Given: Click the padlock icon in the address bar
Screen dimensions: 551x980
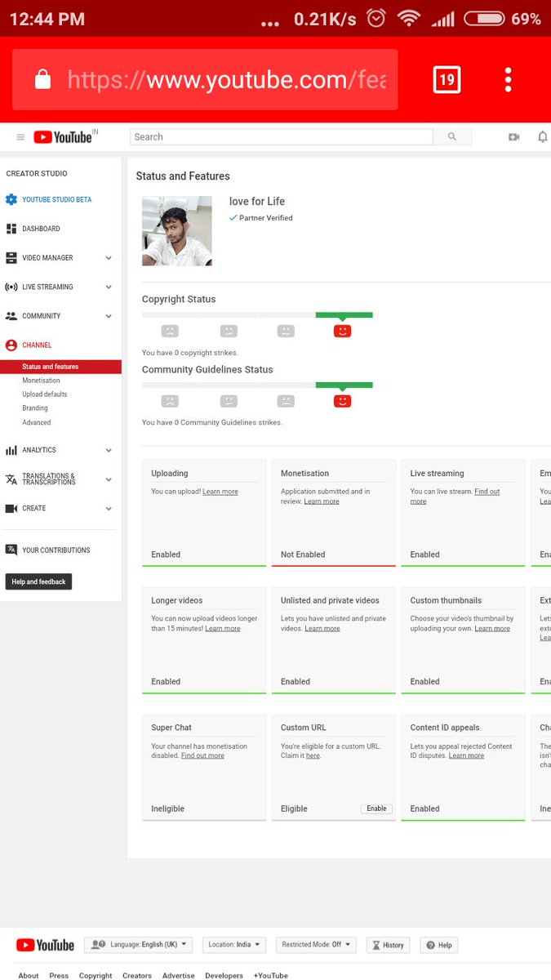Looking at the screenshot, I should pos(42,79).
